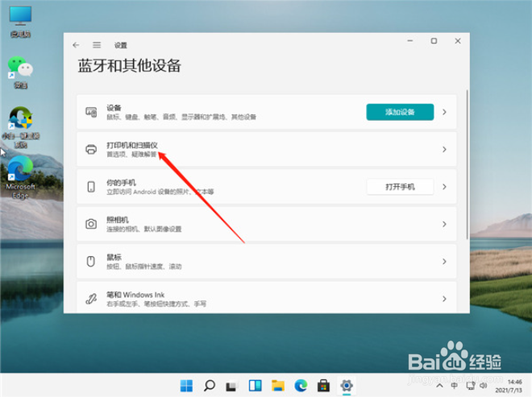Click the phone icon
Image resolution: width=532 pixels, height=397 pixels.
[91, 187]
